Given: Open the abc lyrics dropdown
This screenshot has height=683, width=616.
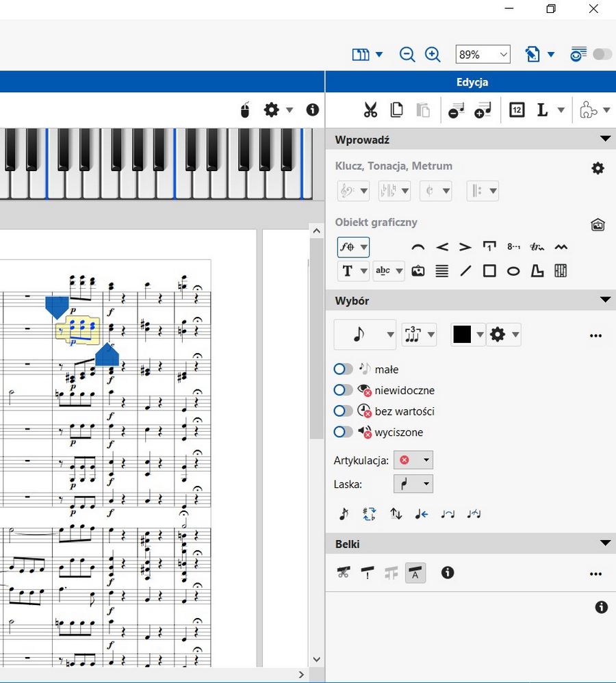Looking at the screenshot, I should [x=389, y=271].
